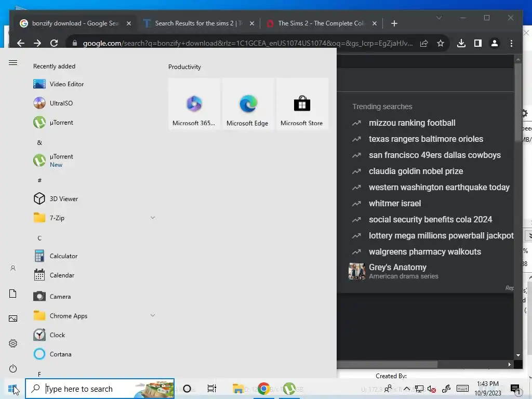
Task: Click the horizontal scrollbar right arrow
Action: pos(509,364)
